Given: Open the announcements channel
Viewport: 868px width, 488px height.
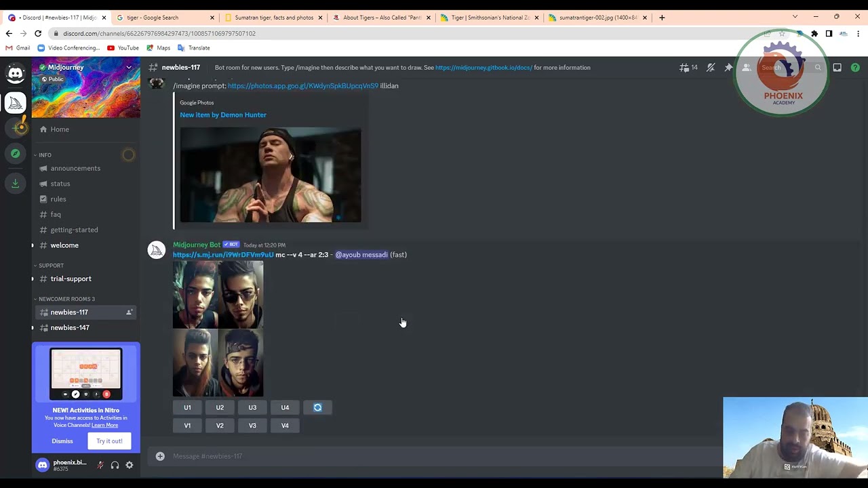Looking at the screenshot, I should point(86,168).
